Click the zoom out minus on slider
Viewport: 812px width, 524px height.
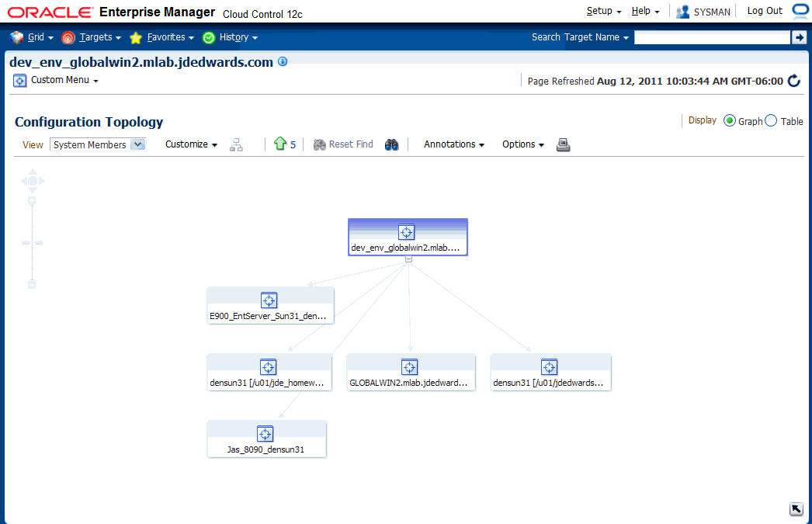(x=32, y=285)
